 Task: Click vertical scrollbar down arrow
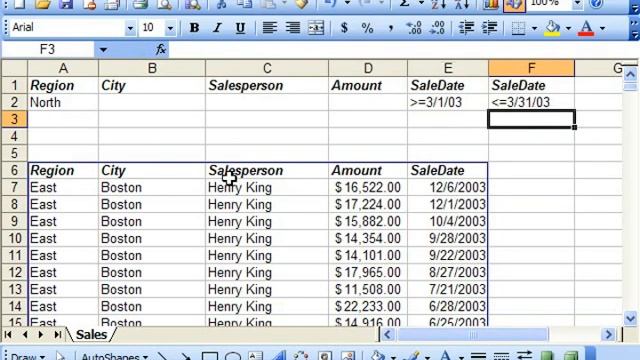point(630,318)
